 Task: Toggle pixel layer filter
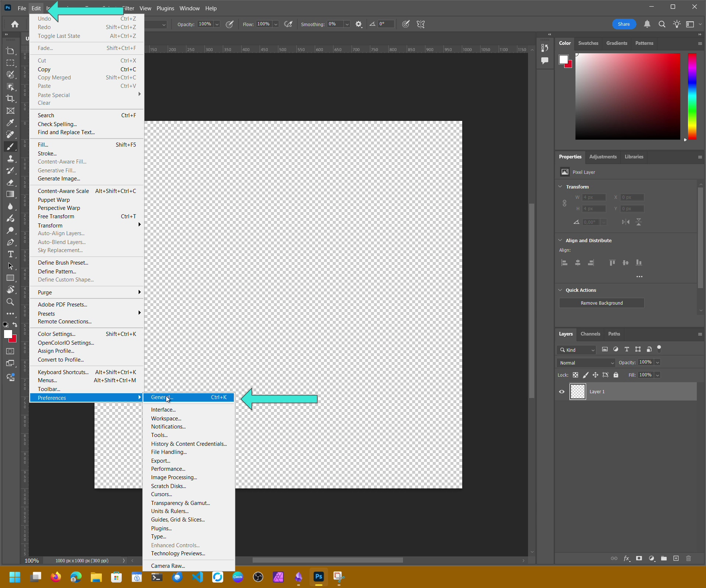pos(605,349)
